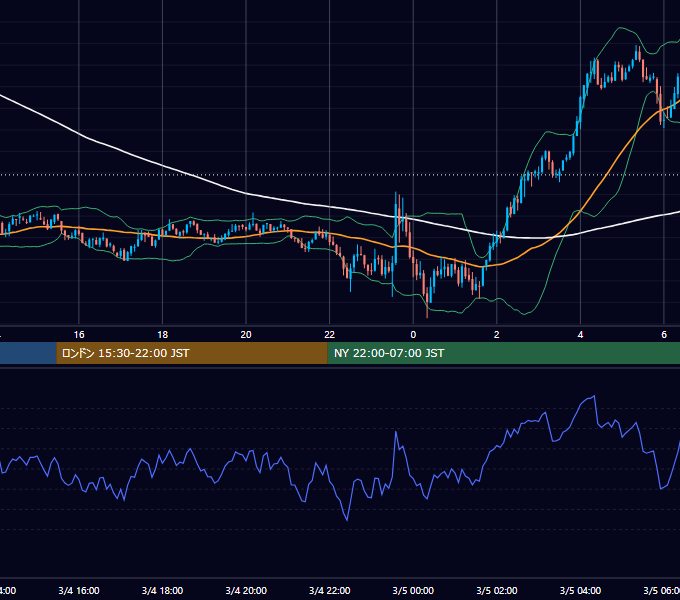Click the 2 hour label on the price chart axis
This screenshot has width=680, height=600.
497,335
